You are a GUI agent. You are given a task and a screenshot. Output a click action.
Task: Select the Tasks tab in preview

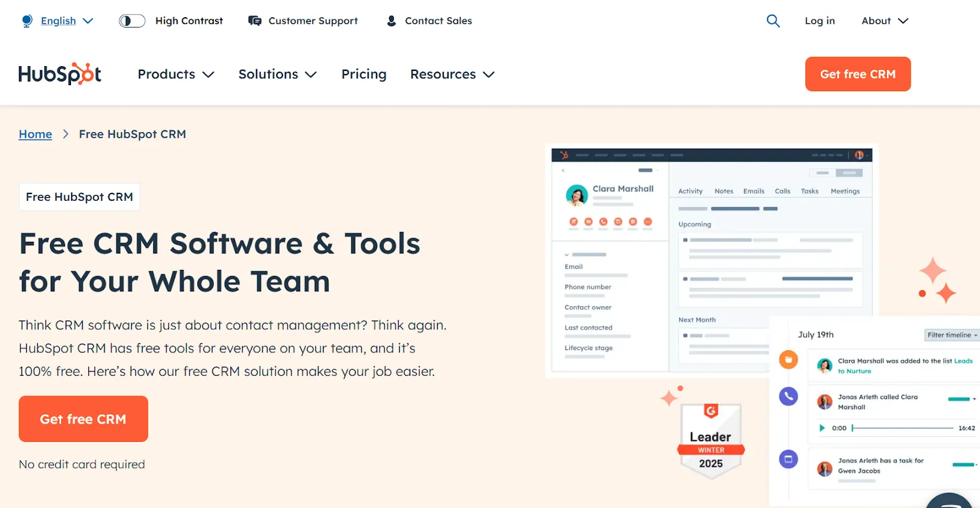point(809,191)
